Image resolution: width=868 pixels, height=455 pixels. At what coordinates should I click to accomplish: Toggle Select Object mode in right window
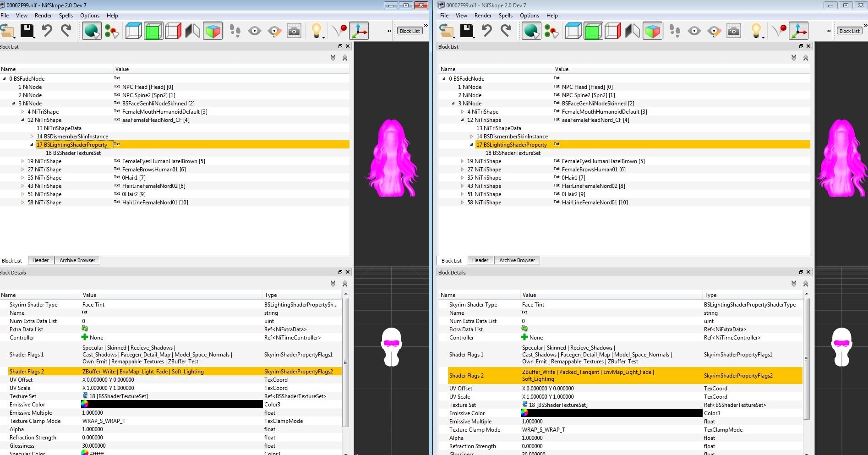[531, 31]
